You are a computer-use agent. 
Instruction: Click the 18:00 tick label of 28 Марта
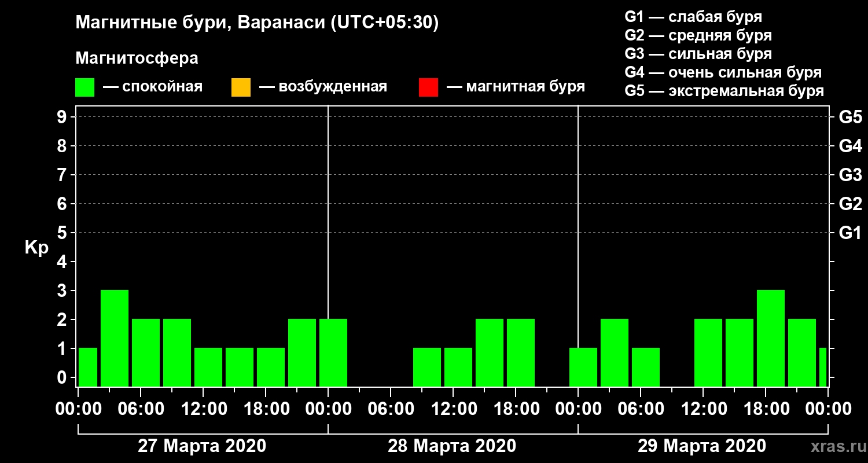(x=516, y=409)
